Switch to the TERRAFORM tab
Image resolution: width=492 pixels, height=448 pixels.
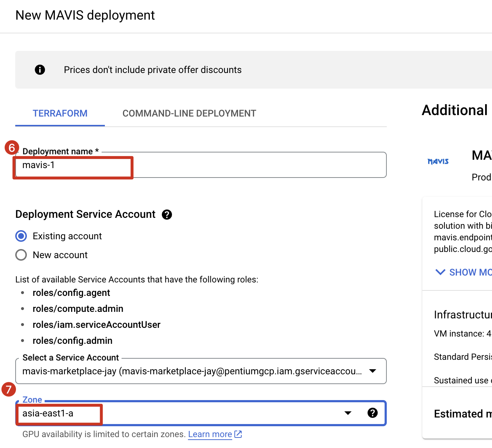[60, 113]
